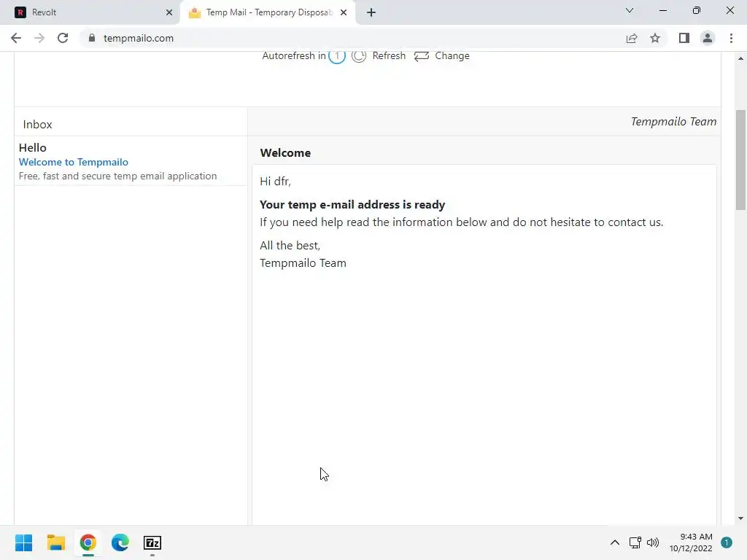The image size is (747, 560).
Task: Click the browser back arrow
Action: (x=16, y=38)
